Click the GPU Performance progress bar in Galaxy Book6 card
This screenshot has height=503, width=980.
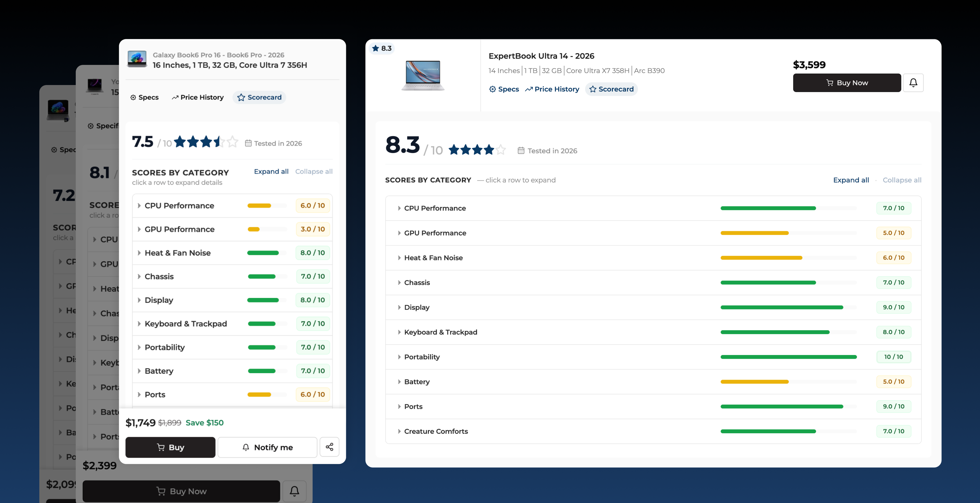267,229
